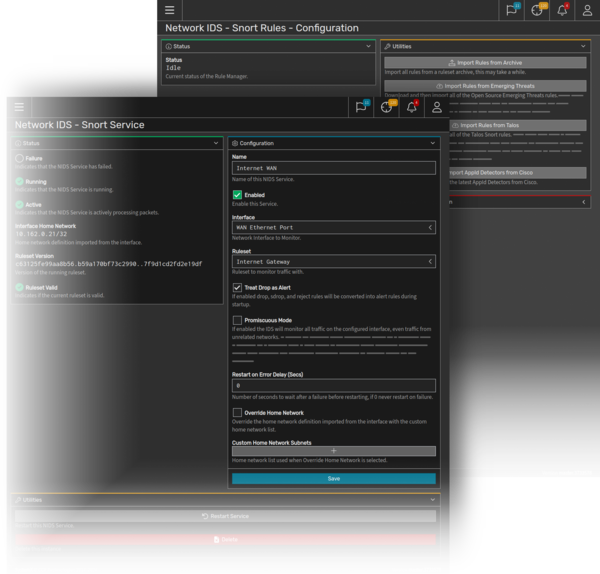Click the flag icon in Snort Service header
600x574 pixels.
[x=360, y=106]
